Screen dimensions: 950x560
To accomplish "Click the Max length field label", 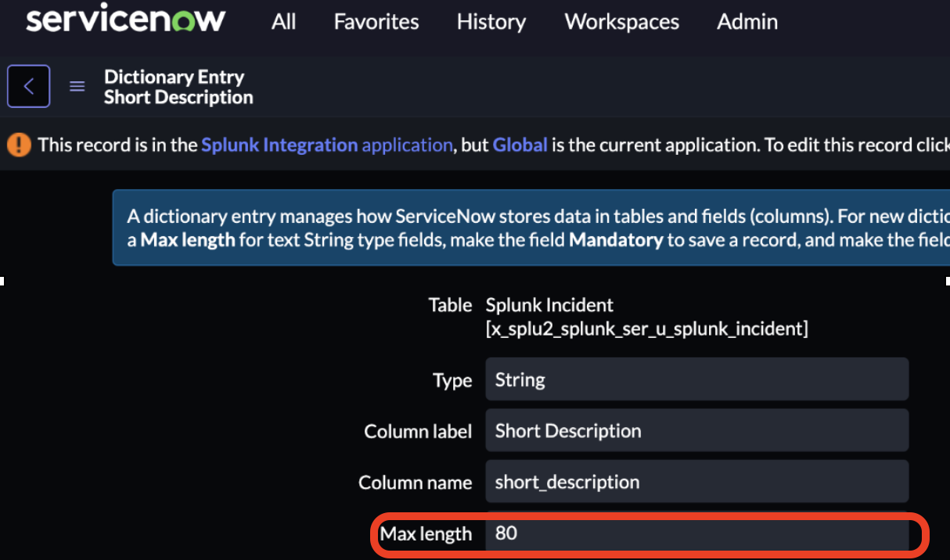I will [x=426, y=534].
